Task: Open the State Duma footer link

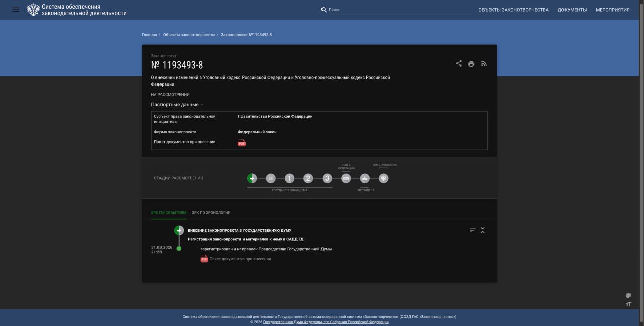Action: click(x=326, y=322)
